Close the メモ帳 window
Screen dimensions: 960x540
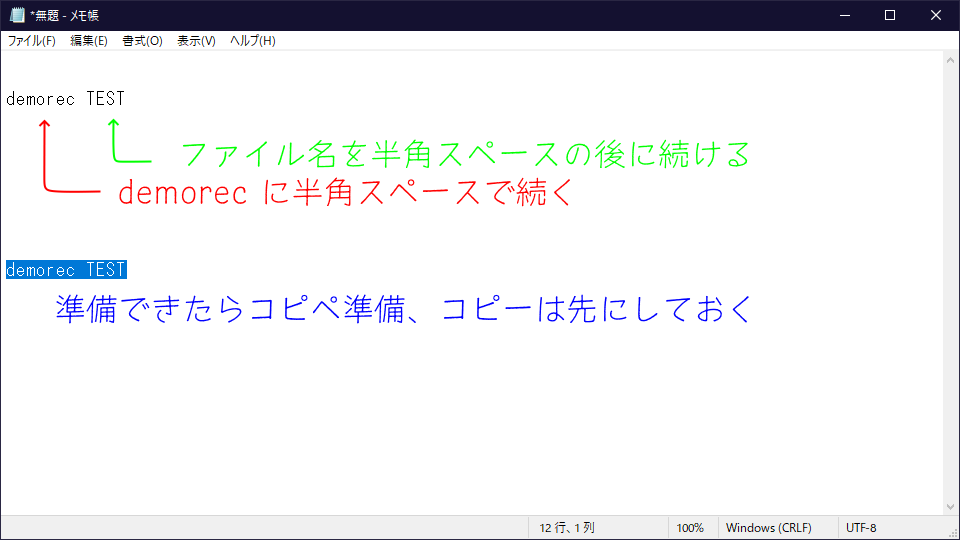[936, 15]
